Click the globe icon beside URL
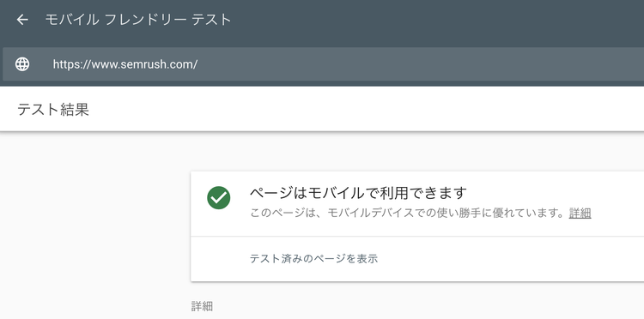This screenshot has height=319, width=644. [x=22, y=64]
